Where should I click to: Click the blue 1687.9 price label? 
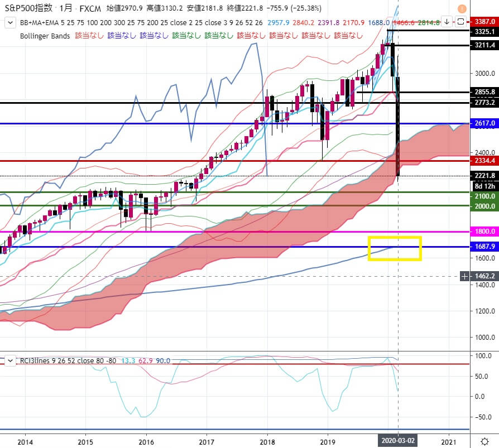click(x=484, y=246)
